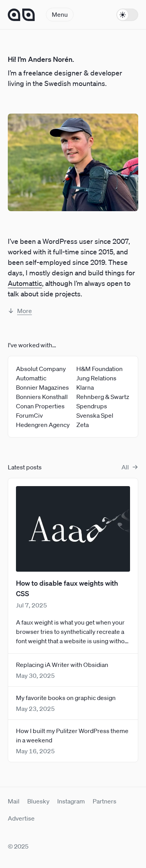Screen dimensions: 146x868
Task: Open the Pulitzer WordPress theme post
Action: (72, 735)
